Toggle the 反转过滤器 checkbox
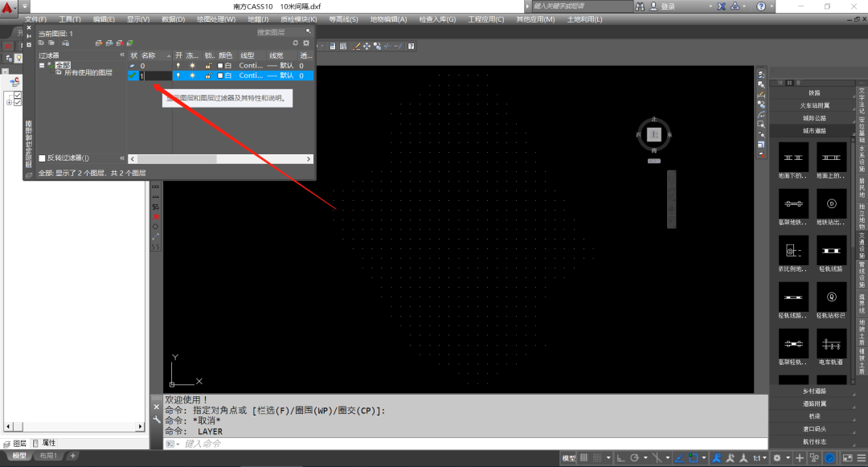This screenshot has width=868, height=467. (42, 158)
